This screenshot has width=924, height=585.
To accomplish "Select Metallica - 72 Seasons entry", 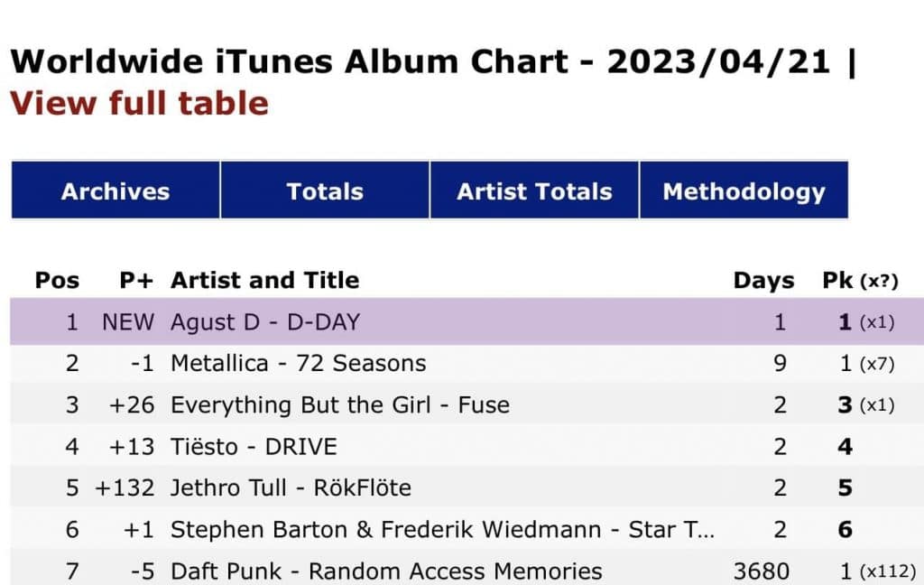I will [298, 364].
